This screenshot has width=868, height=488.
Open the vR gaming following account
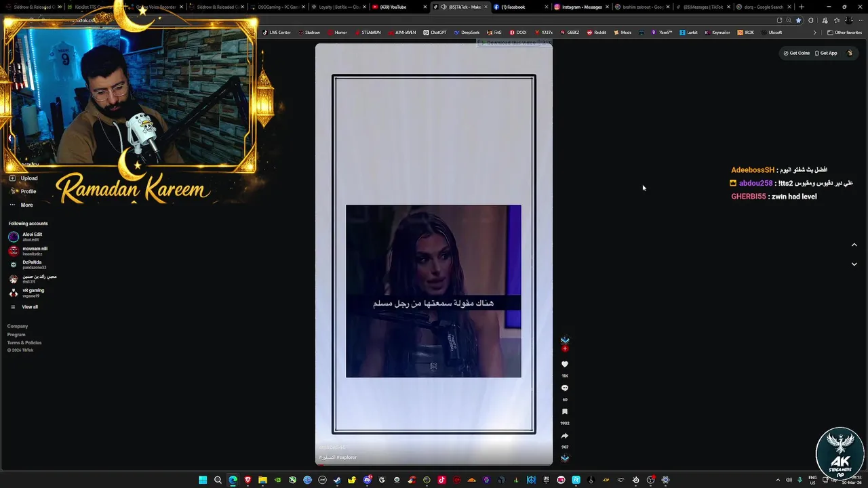27,293
